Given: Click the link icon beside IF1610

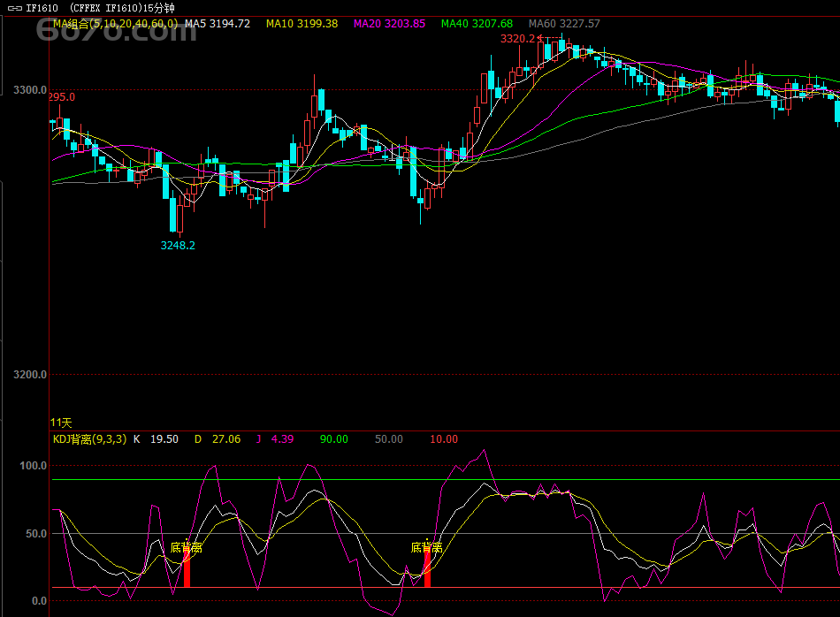Looking at the screenshot, I should (14, 8).
